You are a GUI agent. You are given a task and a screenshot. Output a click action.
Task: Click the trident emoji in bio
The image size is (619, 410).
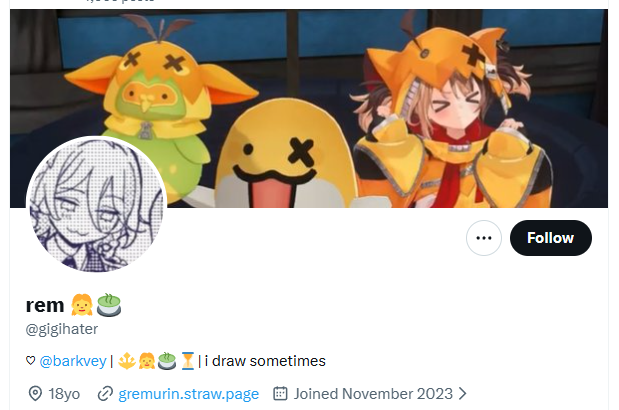(127, 361)
